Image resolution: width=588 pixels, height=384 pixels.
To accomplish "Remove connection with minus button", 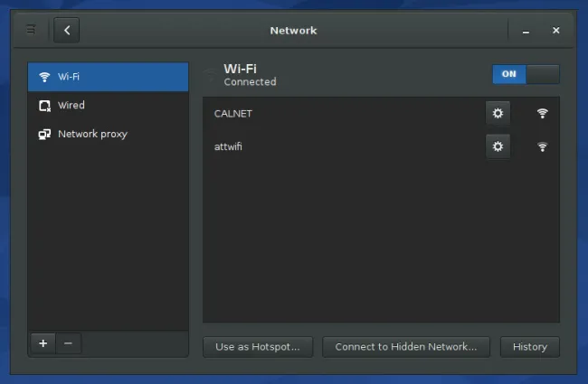I will click(x=68, y=343).
